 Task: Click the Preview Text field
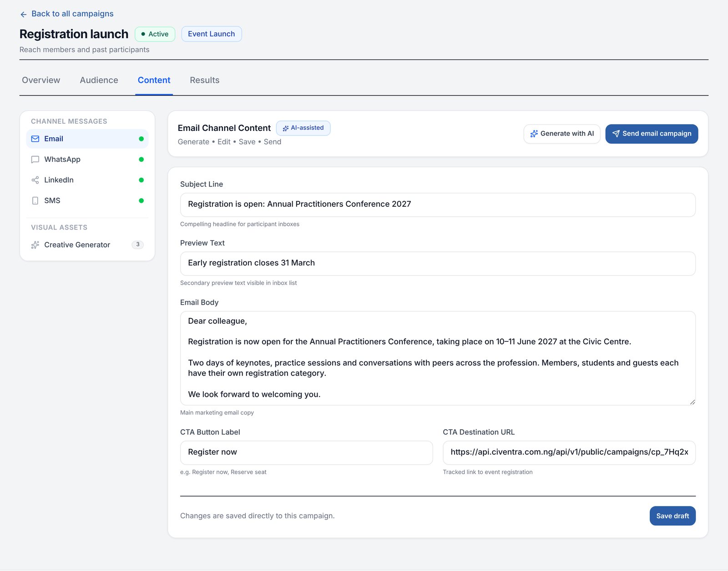438,263
